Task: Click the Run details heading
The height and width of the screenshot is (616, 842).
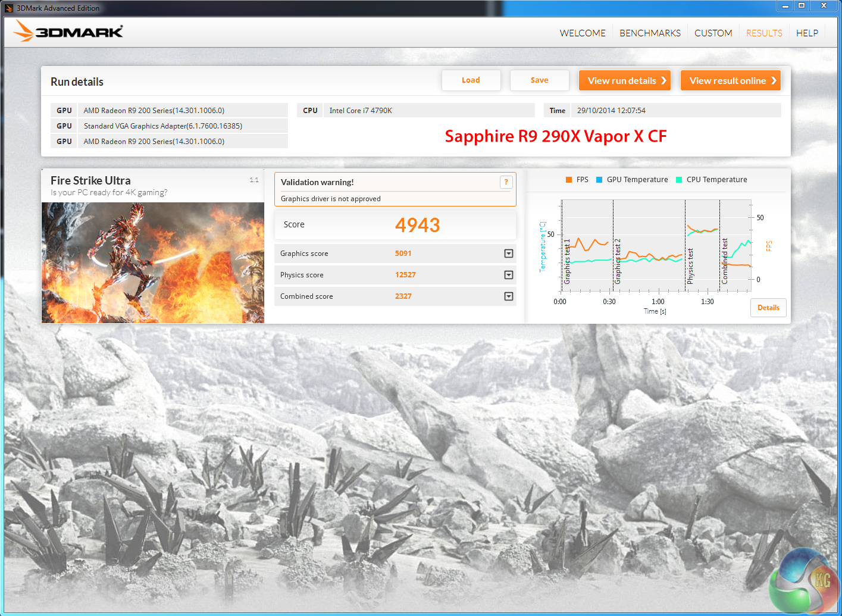Action: (x=77, y=82)
